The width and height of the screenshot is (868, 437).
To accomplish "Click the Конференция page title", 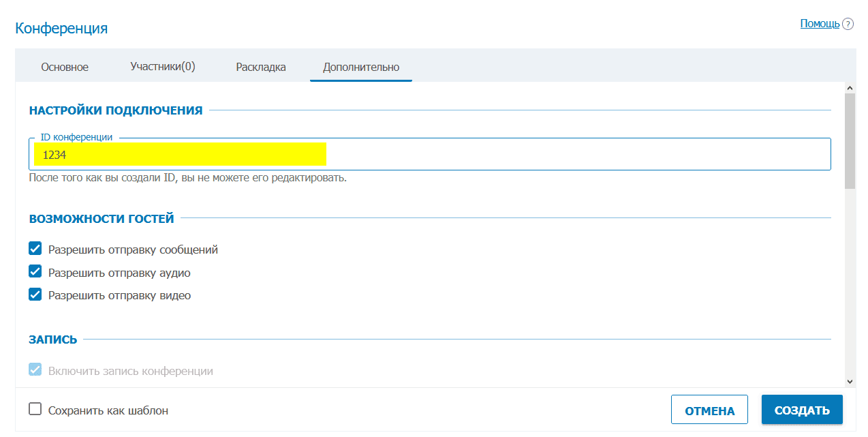I will pyautogui.click(x=61, y=28).
